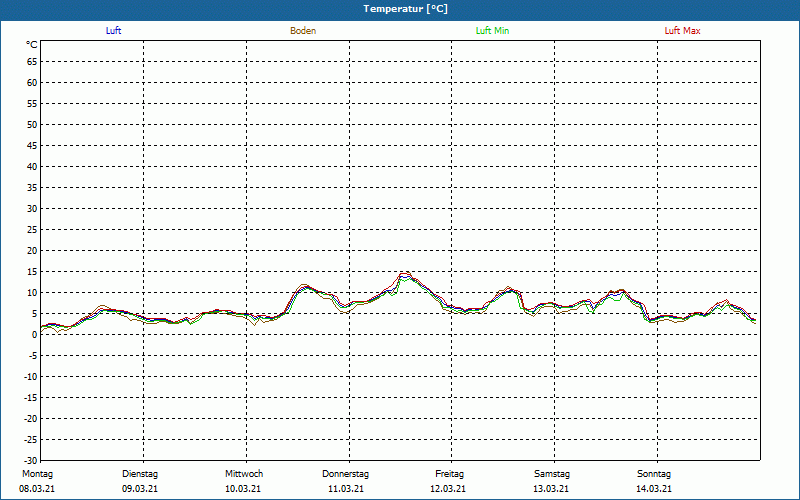The image size is (800, 500).
Task: Click the '-5' y-axis value
Action: (33, 356)
